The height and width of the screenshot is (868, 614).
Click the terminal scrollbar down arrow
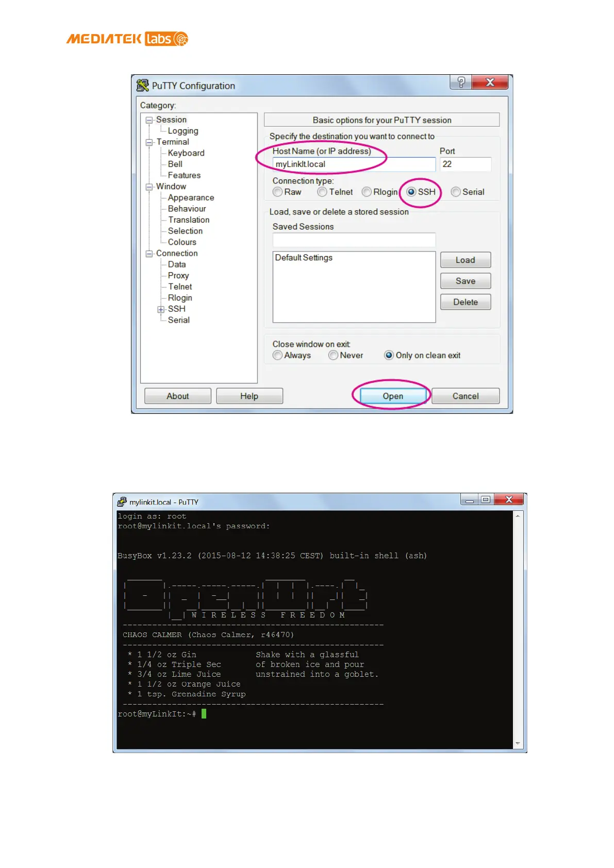[x=518, y=744]
